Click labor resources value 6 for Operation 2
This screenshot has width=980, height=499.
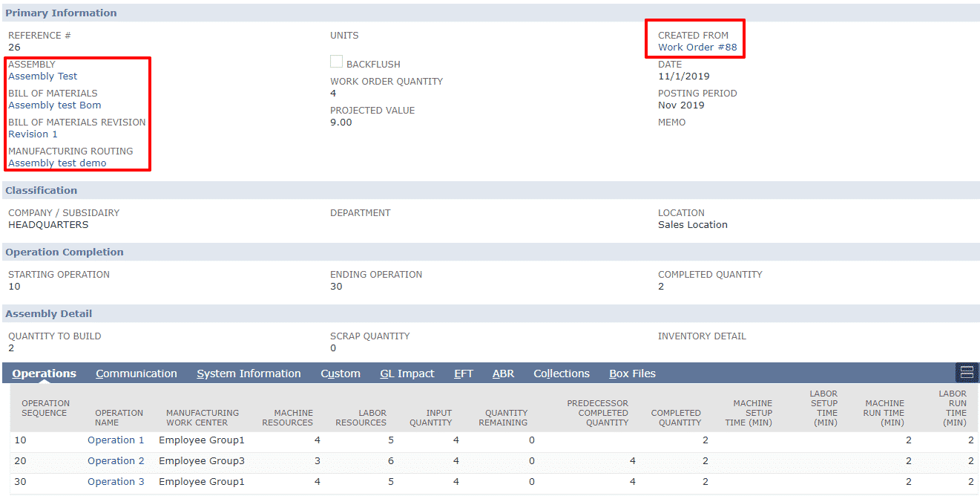(x=390, y=461)
